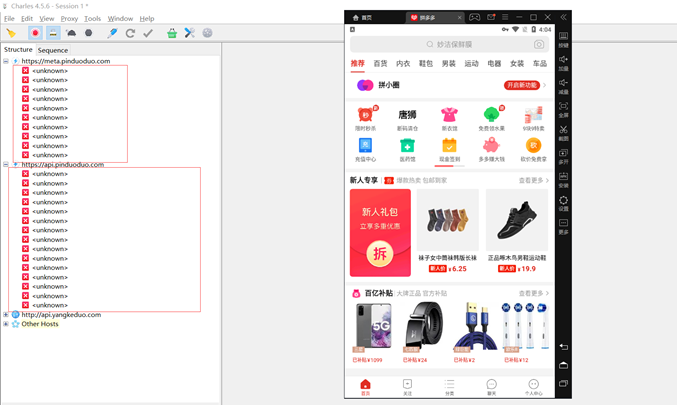Open the socks product thumbnail priced 6.25

[448, 220]
